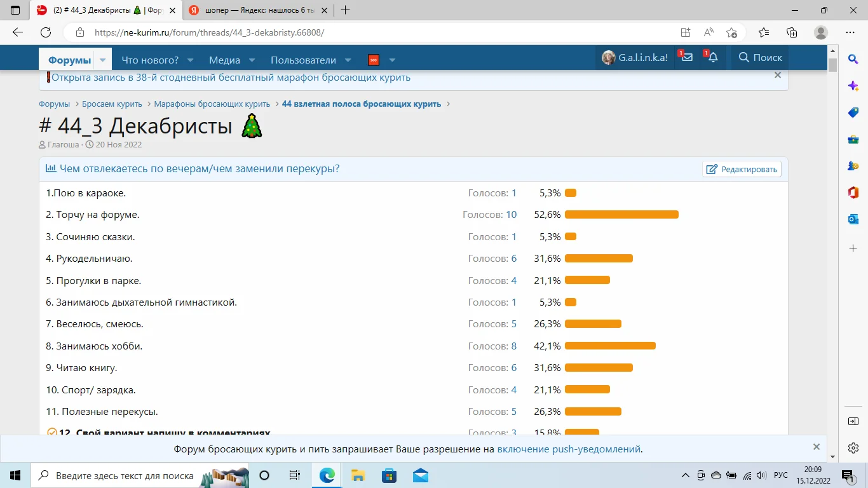Open the Windows Start menu
Screen dimensions: 868x488
15,475
